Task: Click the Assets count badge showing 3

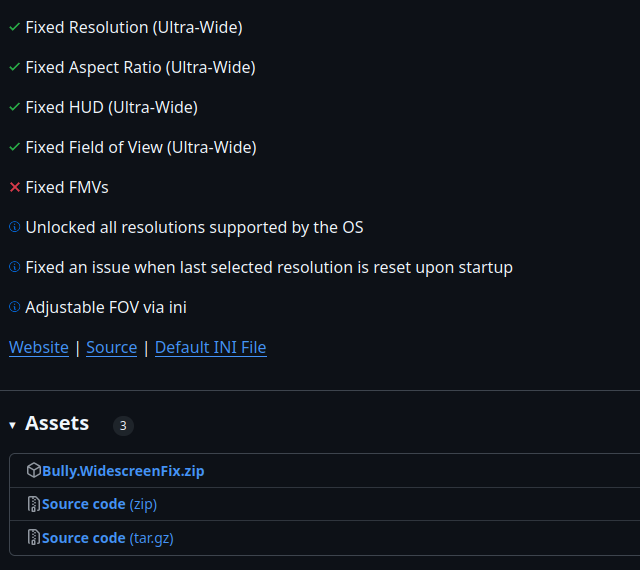Action: click(123, 426)
